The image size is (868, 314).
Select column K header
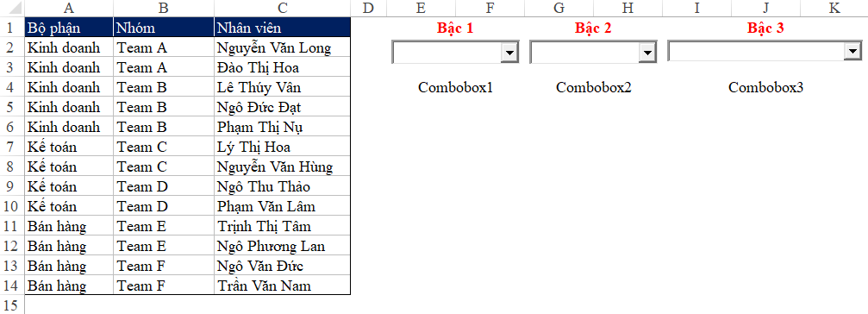[834, 8]
